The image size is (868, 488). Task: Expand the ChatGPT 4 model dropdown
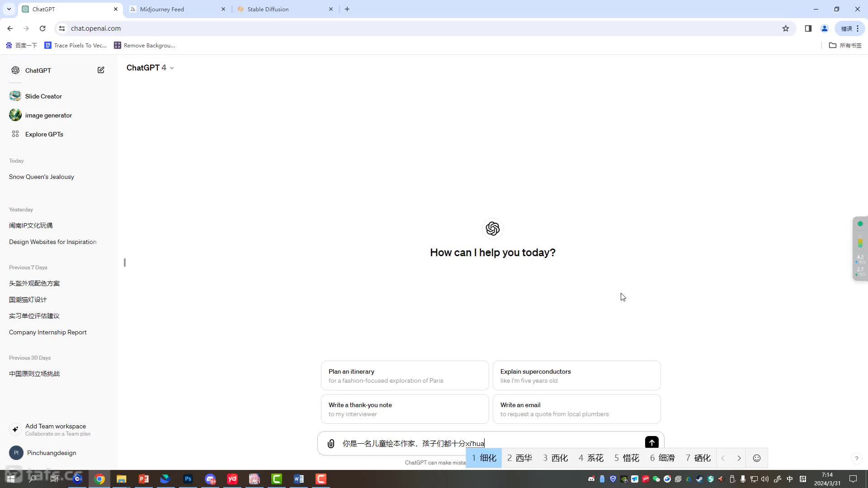click(x=150, y=68)
